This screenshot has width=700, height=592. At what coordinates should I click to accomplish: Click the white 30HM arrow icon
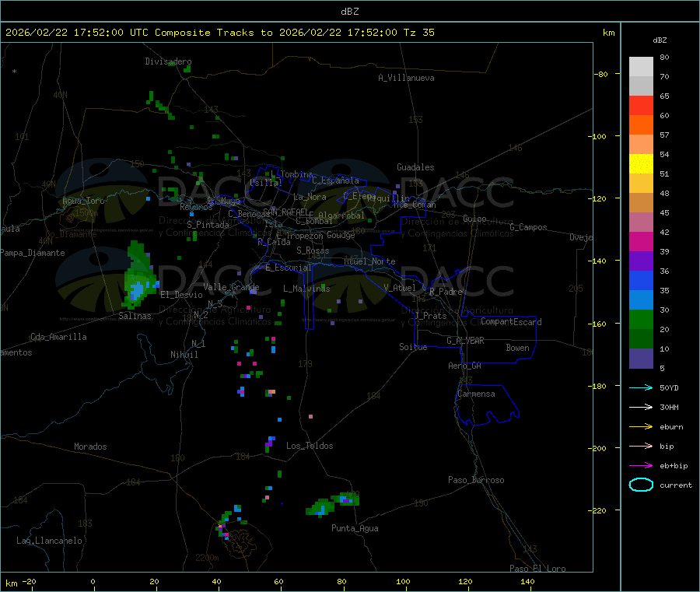pos(641,407)
